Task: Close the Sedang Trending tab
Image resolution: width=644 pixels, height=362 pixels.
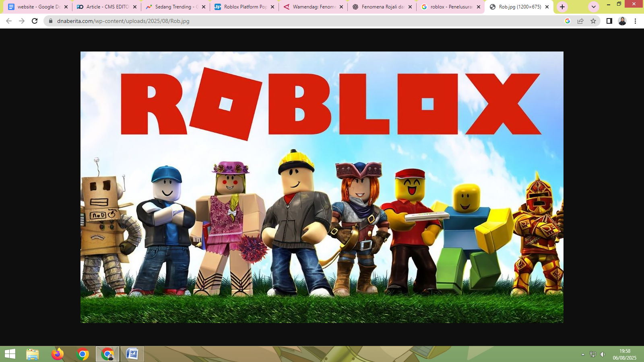Action: 204,7
